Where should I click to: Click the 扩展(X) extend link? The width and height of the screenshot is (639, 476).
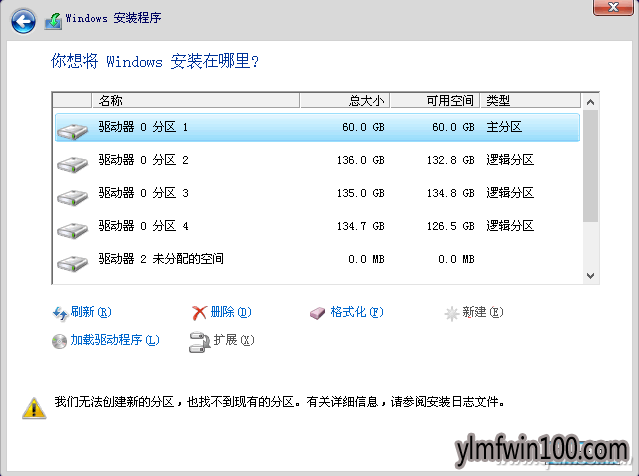click(x=234, y=339)
